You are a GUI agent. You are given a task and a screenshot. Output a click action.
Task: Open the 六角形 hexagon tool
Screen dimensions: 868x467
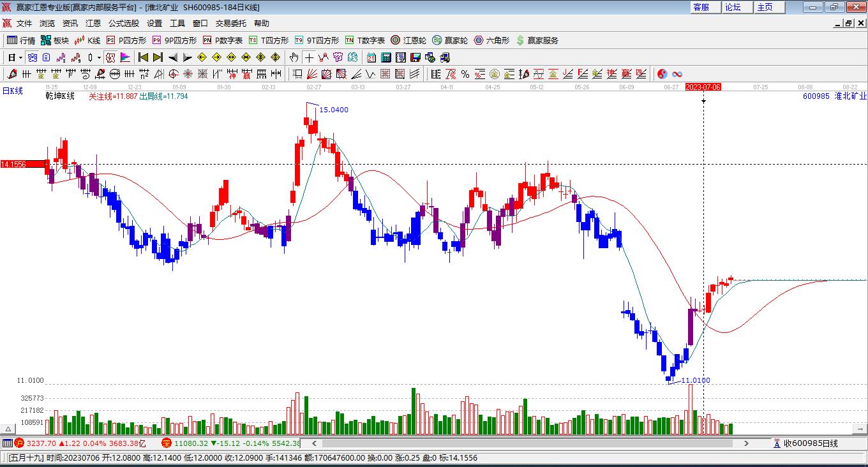[491, 40]
